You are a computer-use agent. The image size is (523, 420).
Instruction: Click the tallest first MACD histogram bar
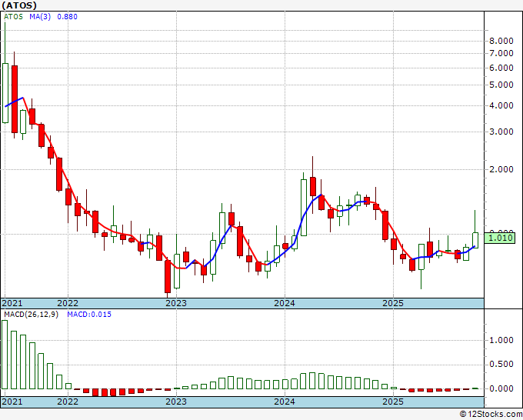5,355
